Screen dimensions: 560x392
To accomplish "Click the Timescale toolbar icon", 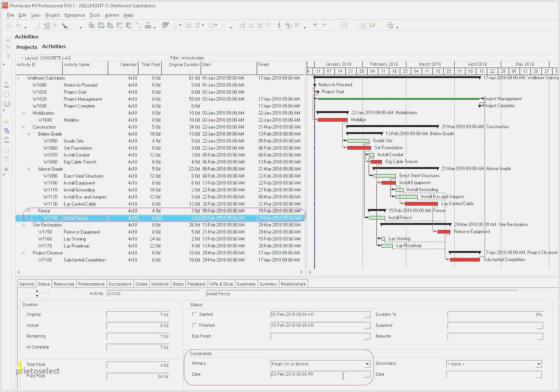I will (188, 25).
